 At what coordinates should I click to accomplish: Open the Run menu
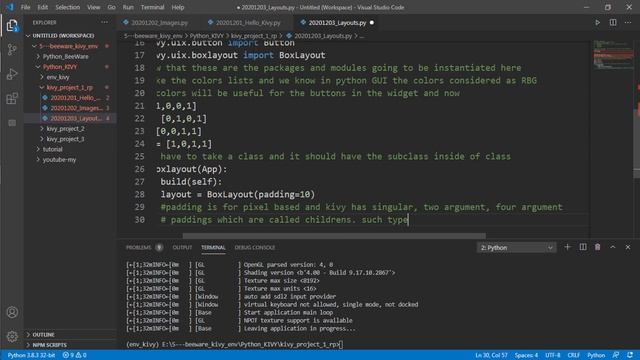(128, 7)
